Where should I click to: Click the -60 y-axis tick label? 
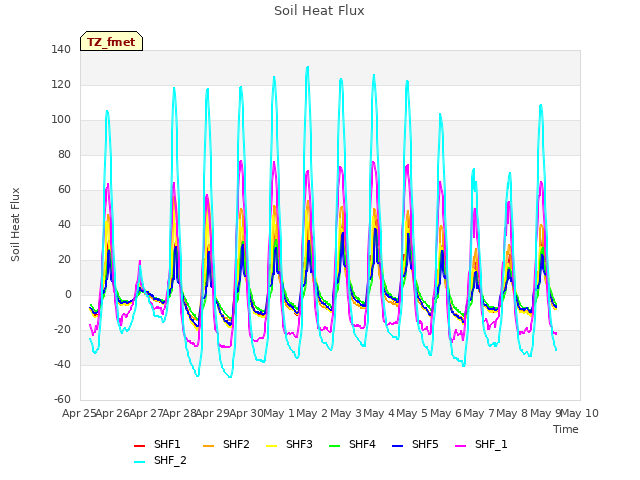(62, 400)
